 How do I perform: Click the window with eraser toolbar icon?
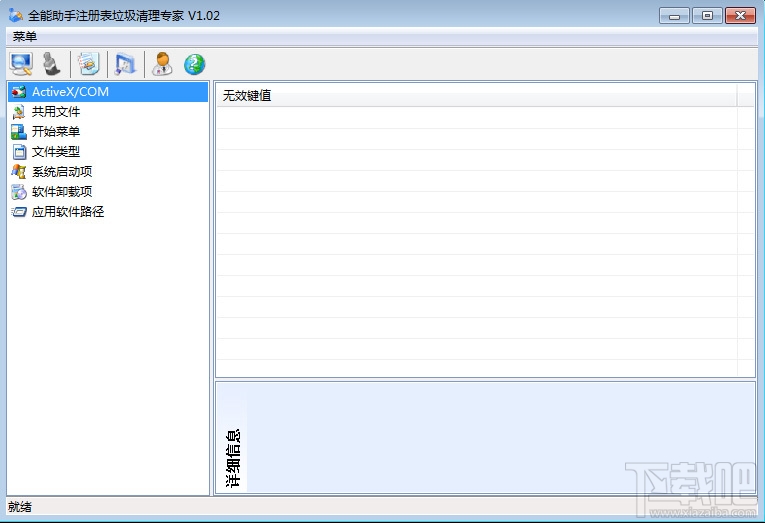click(x=125, y=64)
